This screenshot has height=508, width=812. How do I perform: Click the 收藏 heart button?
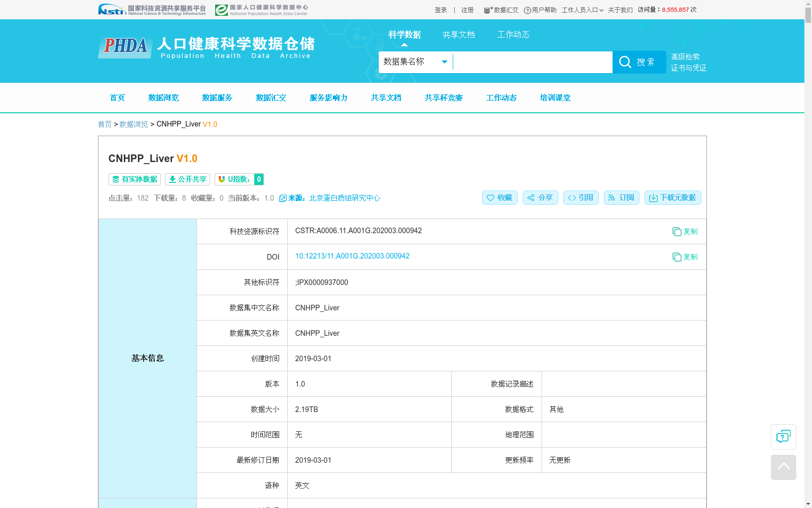point(499,198)
